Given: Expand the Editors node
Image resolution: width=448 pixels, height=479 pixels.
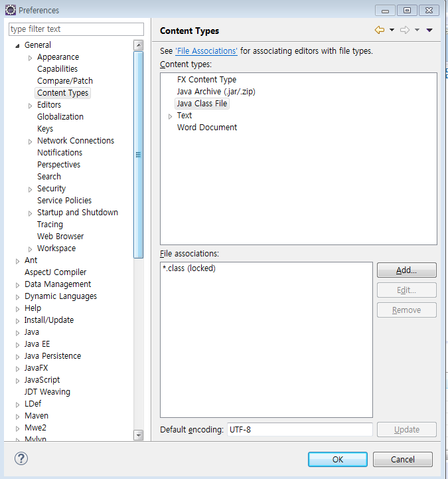Looking at the screenshot, I should (x=30, y=106).
